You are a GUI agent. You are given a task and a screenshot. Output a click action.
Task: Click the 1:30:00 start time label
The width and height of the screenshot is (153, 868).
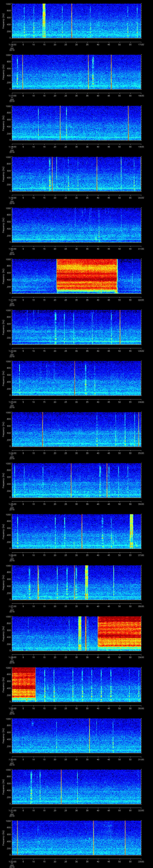12,759
